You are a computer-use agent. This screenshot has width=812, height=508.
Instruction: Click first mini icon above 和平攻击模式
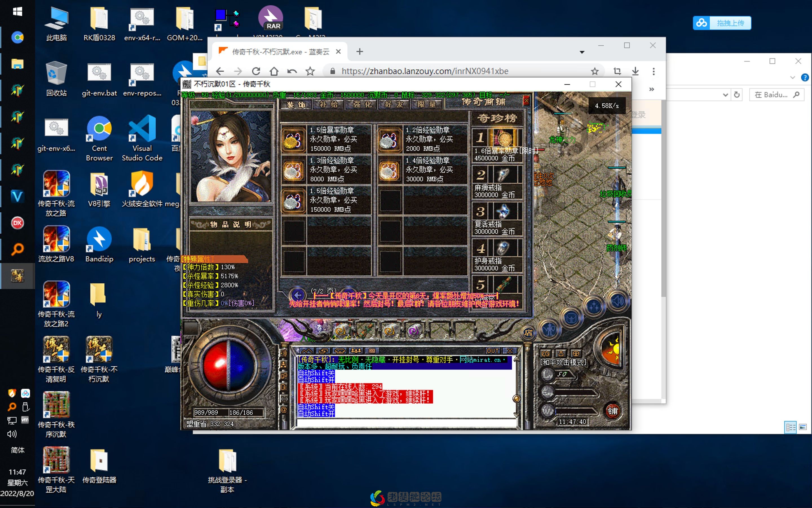[x=545, y=353]
